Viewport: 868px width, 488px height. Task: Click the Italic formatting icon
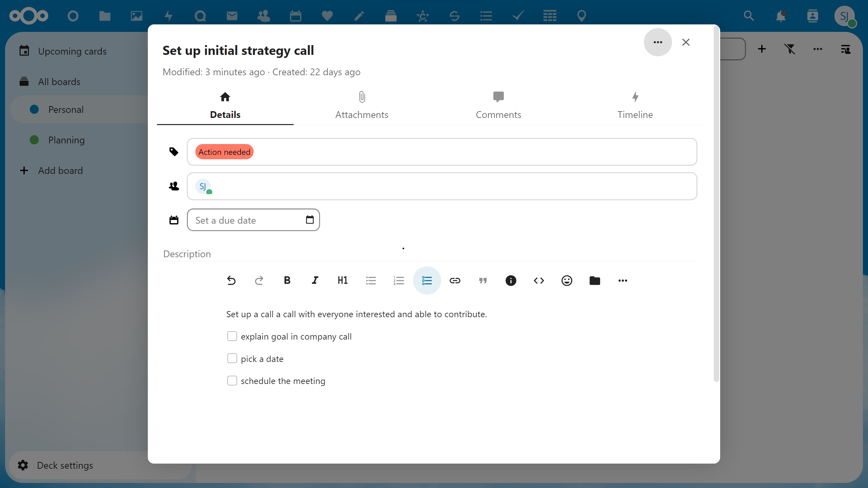coord(315,280)
